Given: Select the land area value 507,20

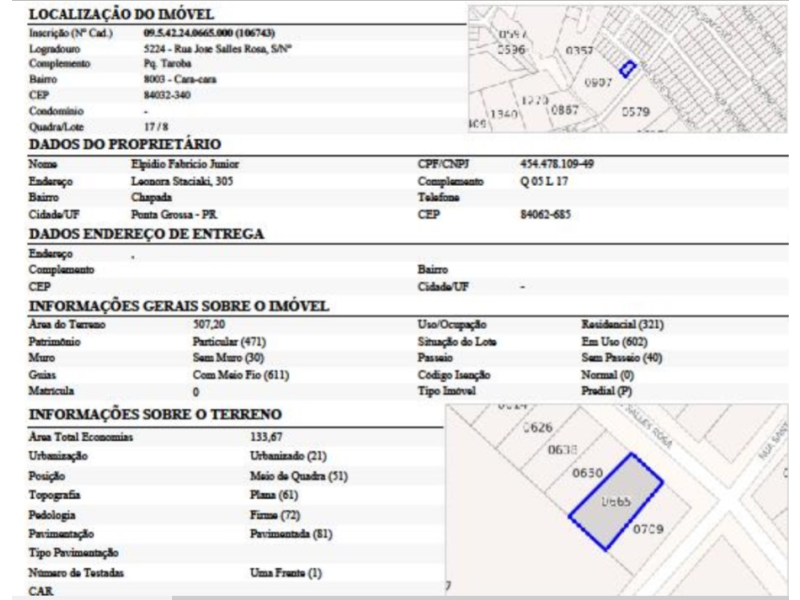Looking at the screenshot, I should [x=208, y=325].
